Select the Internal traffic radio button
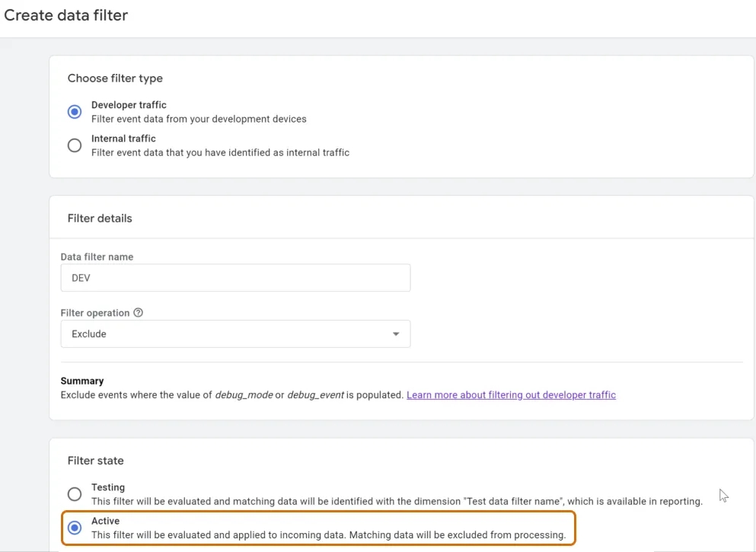Viewport: 756px width, 552px height. [75, 145]
